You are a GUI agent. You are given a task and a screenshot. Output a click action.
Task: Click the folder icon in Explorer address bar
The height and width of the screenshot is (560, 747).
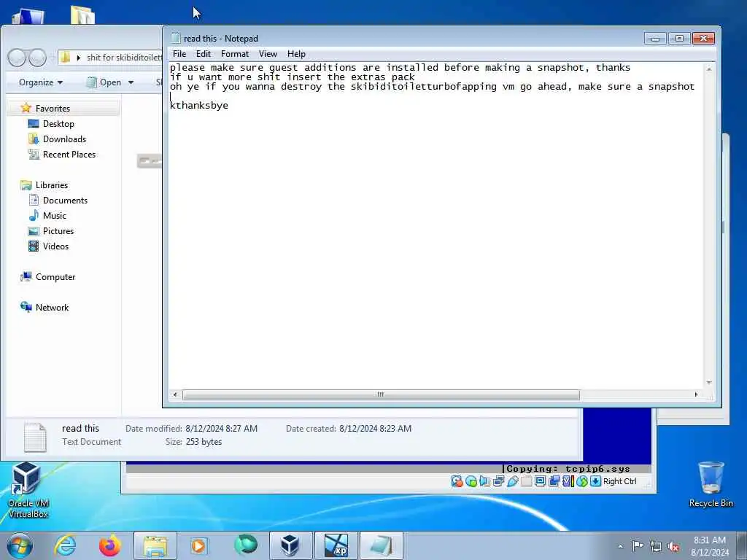[x=66, y=58]
